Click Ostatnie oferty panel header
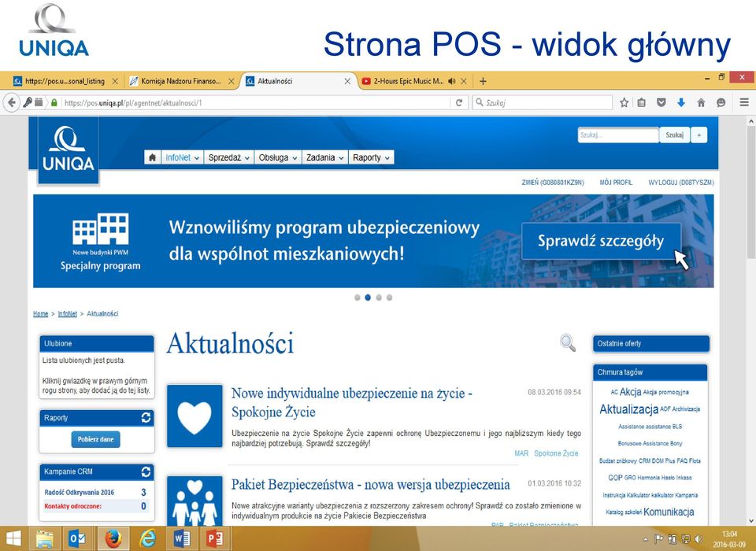The image size is (756, 551). coord(651,344)
